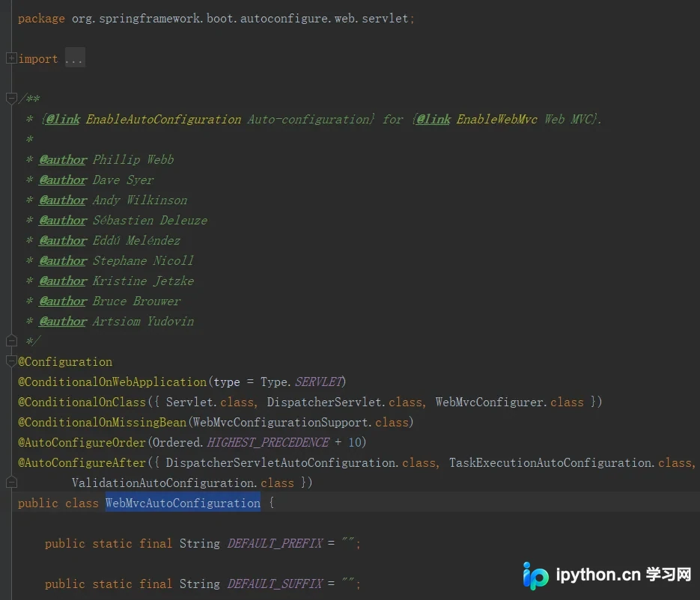Click author name Sébastien Deleuze
The width and height of the screenshot is (700, 600).
(150, 220)
